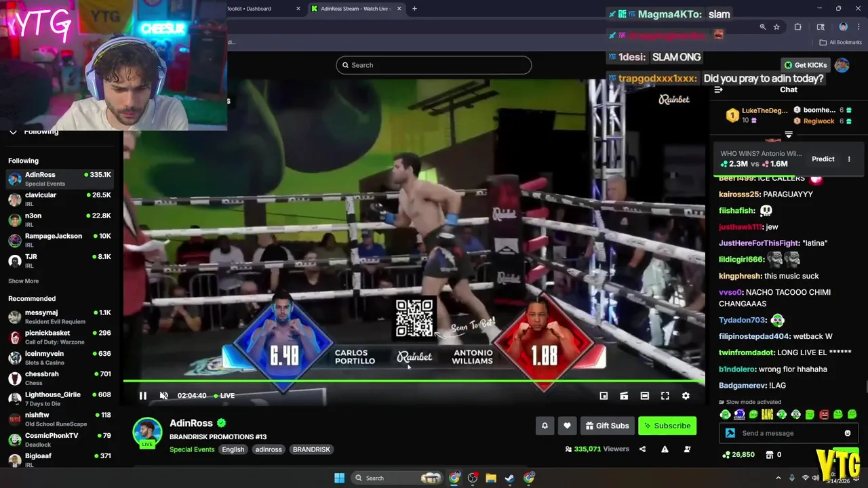Open the mini player icon
This screenshot has height=488, width=868.
click(604, 396)
